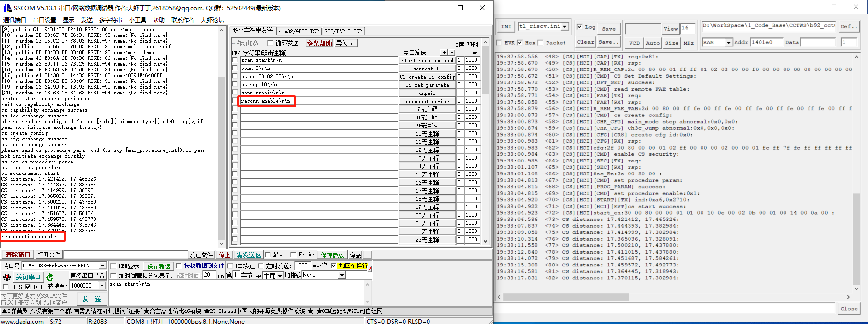868x324 pixels.
Task: Open the tl_riscv.ini config dropdown
Action: coord(565,26)
